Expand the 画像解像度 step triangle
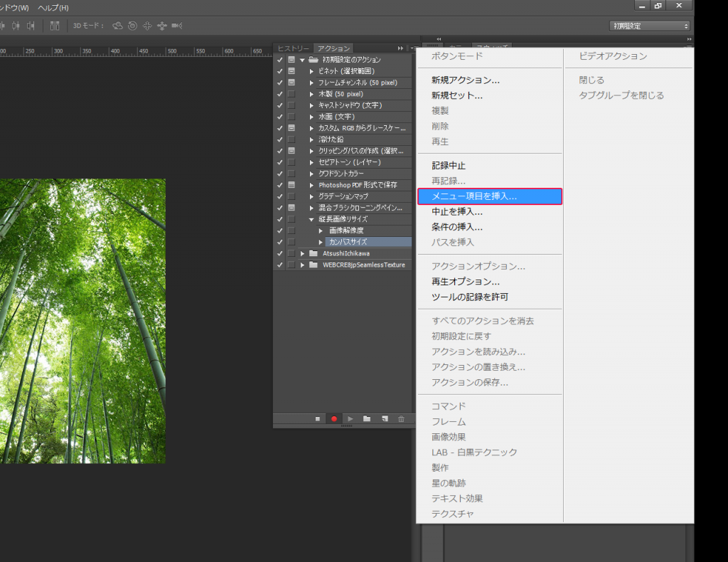This screenshot has height=562, width=728. coord(321,230)
